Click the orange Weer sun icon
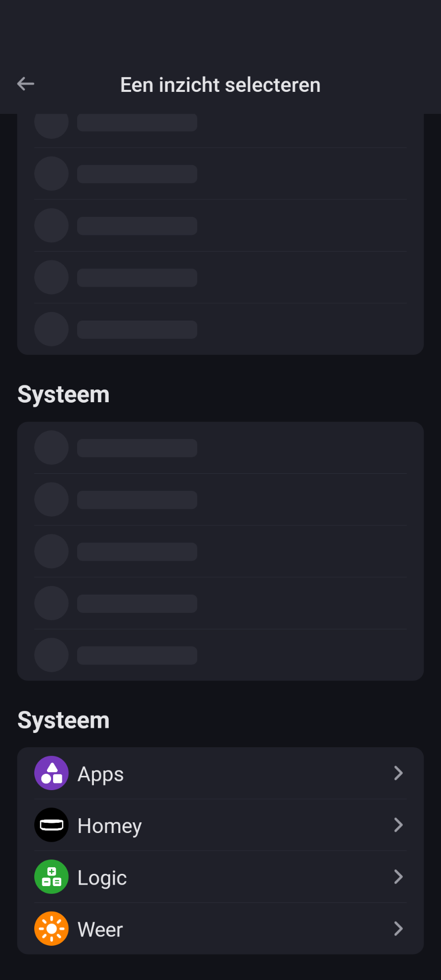Viewport: 441px width, 980px height. coord(52,928)
